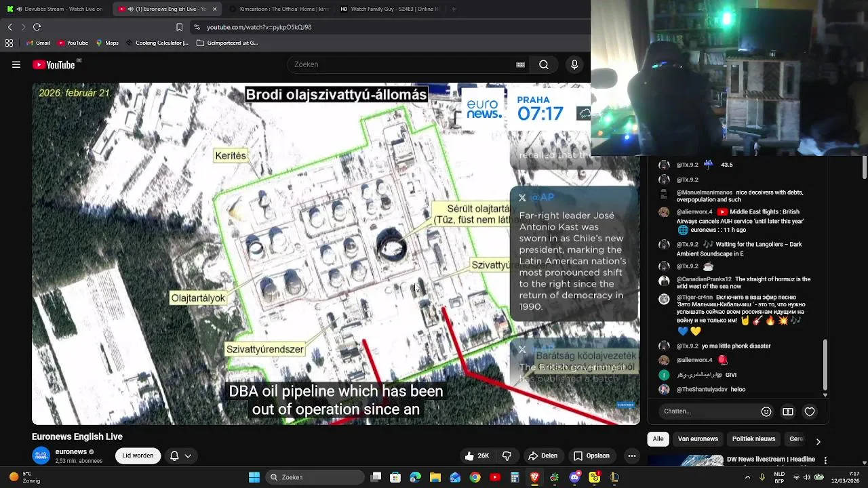Open Calculator app from taskbar

tap(515, 477)
